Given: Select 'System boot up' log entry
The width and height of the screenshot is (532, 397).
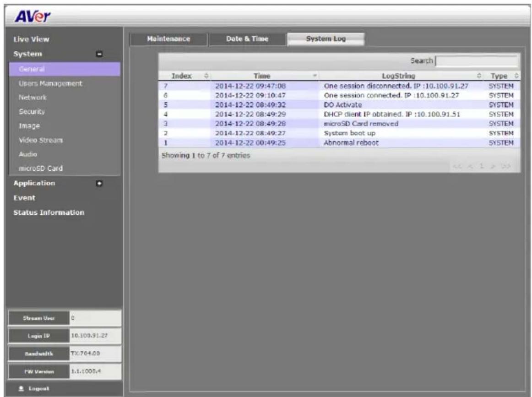Looking at the screenshot, I should 339,133.
